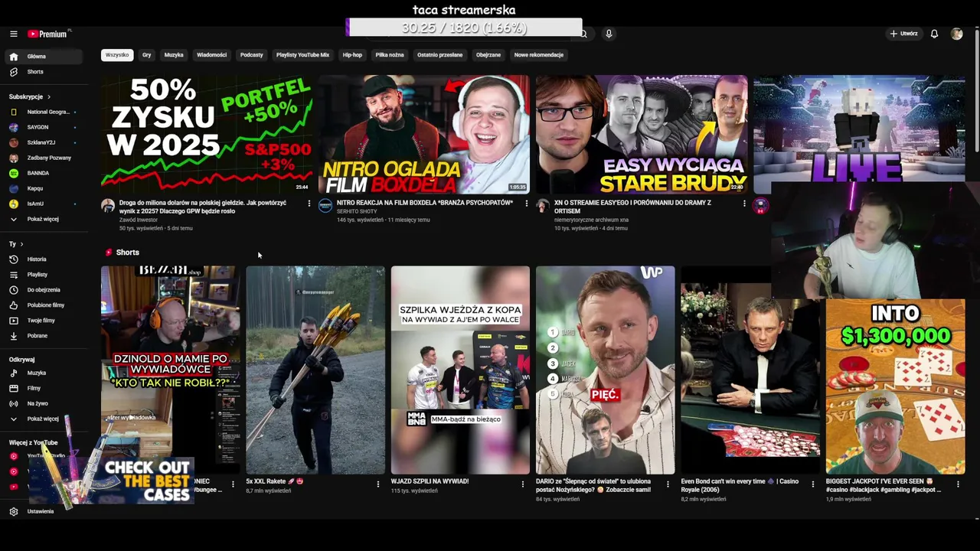Open options menu for Zawód Inwestor video

pos(309,204)
